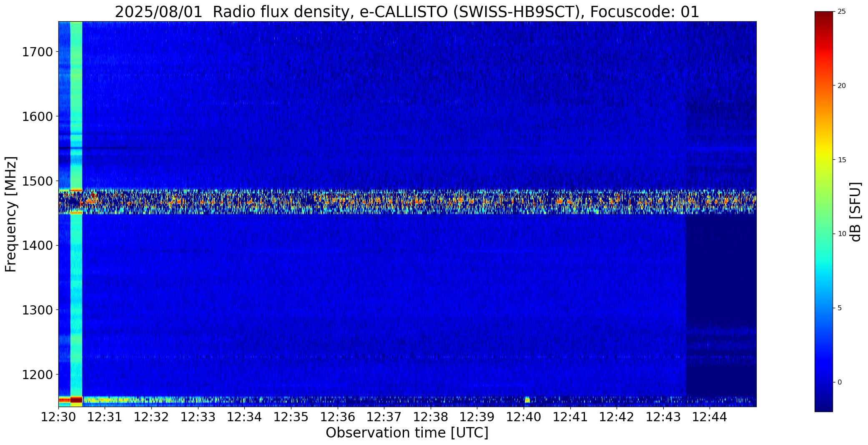Click the colorbar tick label 5

tap(840, 308)
